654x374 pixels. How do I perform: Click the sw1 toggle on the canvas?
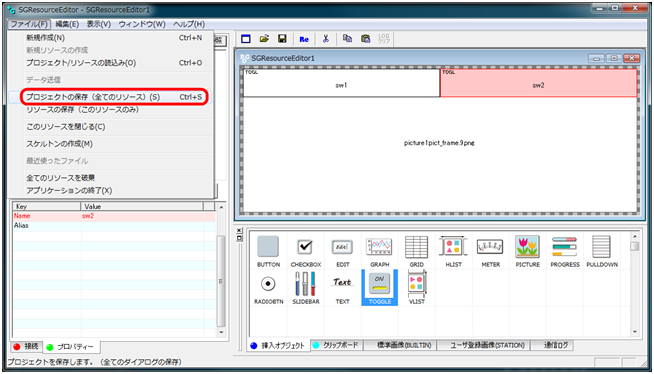point(341,83)
